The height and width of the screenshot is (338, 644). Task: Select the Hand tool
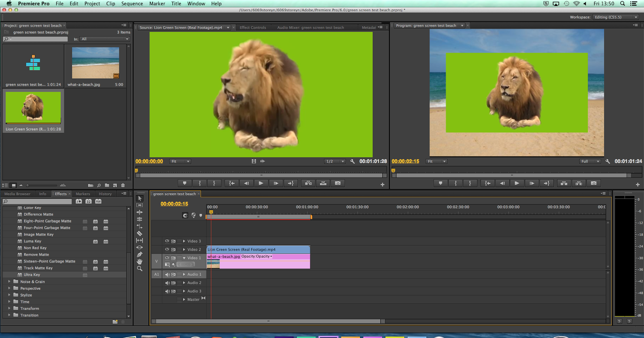(140, 262)
